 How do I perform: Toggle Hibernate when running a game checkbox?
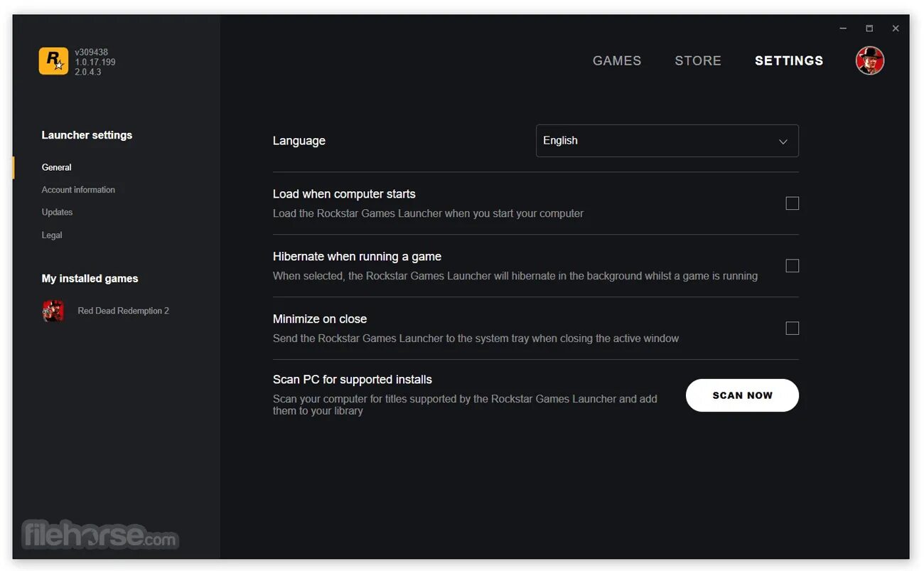tap(792, 266)
